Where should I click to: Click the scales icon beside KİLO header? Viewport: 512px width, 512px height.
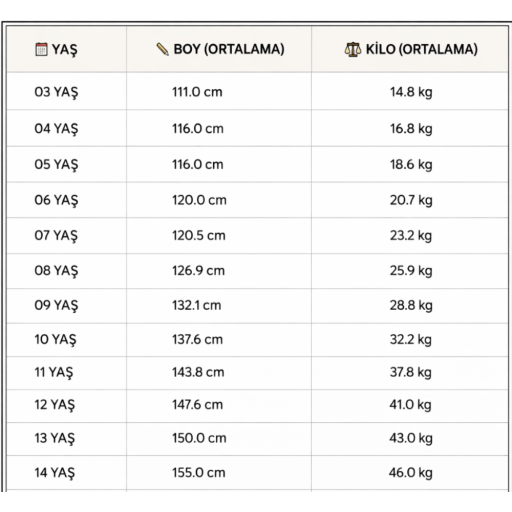[x=353, y=49]
